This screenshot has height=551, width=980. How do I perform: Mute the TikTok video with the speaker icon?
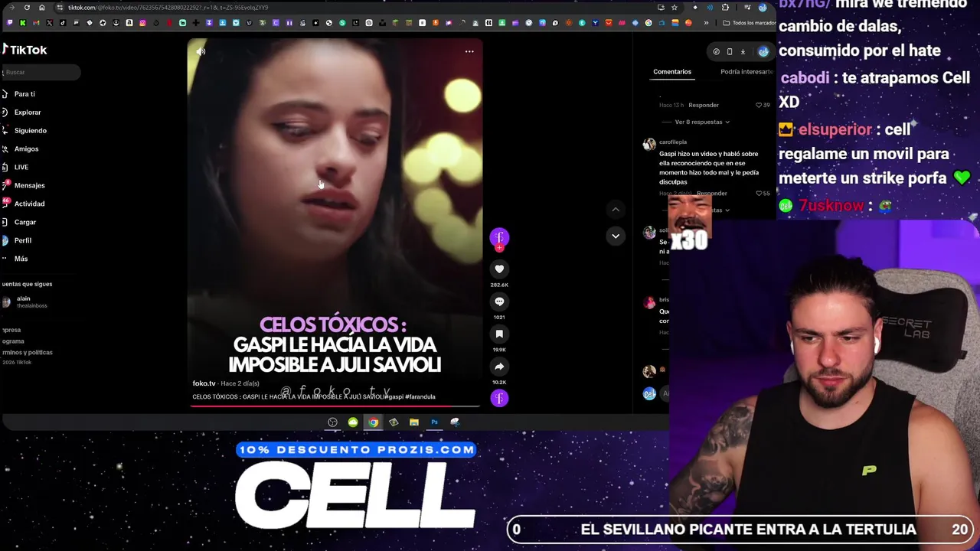coord(201,51)
